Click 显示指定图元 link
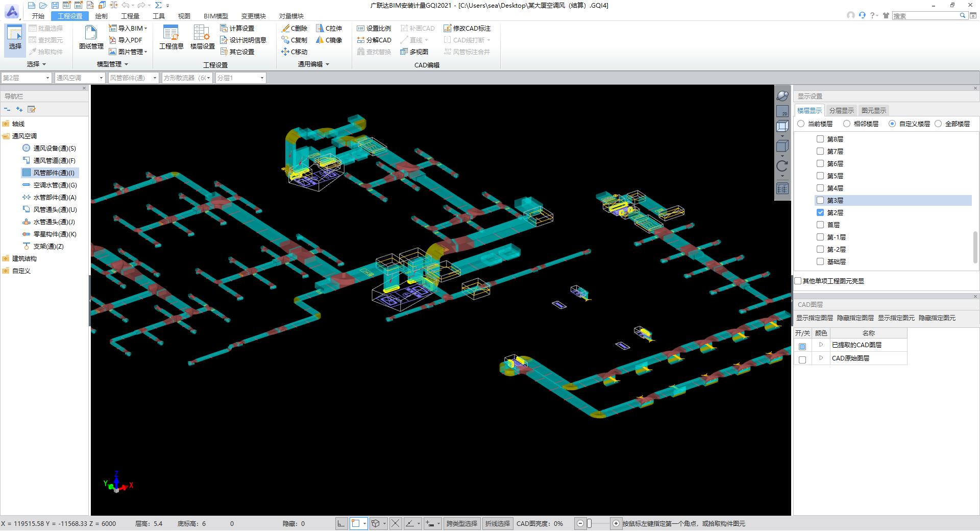The width and height of the screenshot is (980, 531). point(896,318)
